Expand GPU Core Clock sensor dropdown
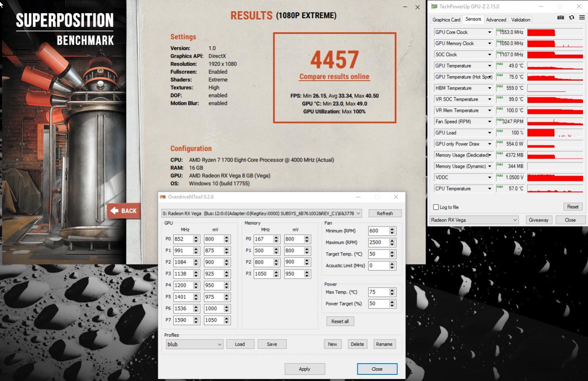 pos(489,32)
